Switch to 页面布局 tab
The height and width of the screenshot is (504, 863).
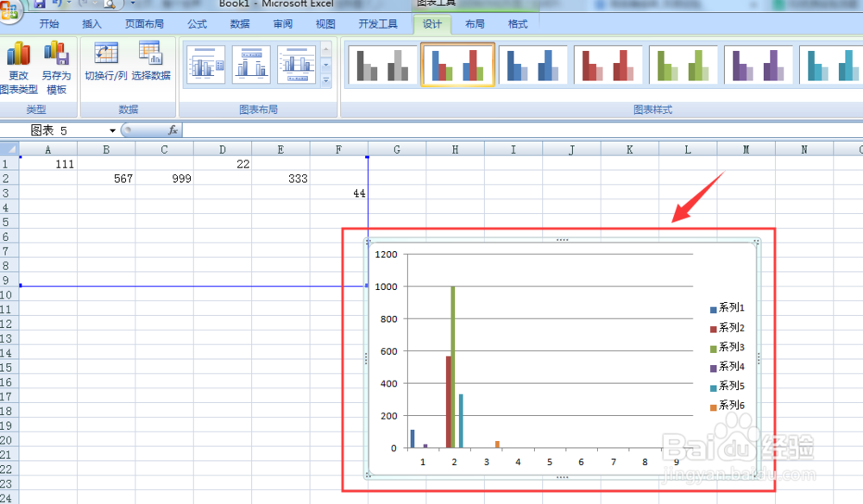pyautogui.click(x=144, y=23)
